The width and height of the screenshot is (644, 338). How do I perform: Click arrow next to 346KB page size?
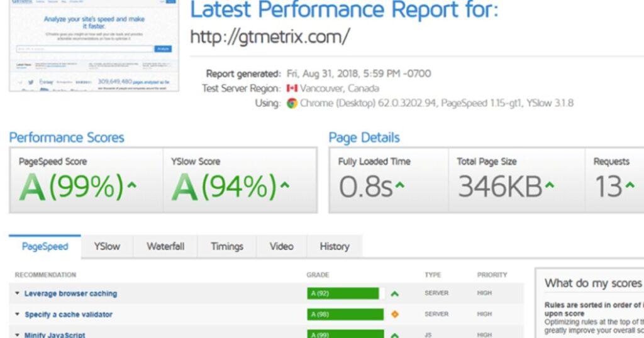[550, 185]
